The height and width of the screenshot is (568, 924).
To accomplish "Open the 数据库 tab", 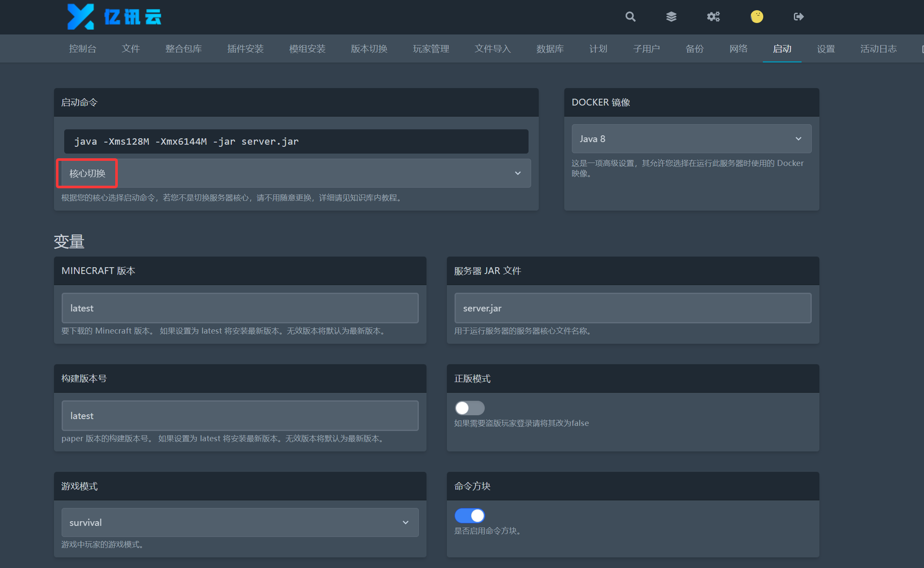I will coord(550,49).
